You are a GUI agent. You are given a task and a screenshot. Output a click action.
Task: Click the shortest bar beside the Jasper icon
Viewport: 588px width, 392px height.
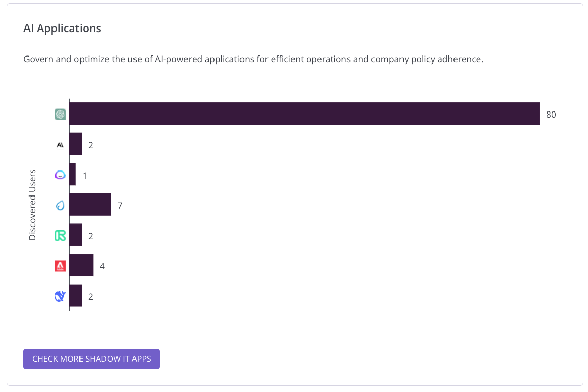[73, 174]
